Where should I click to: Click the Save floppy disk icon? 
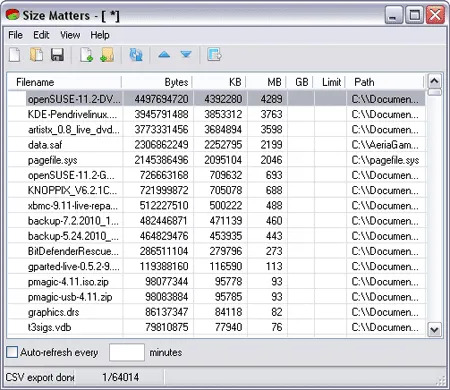point(57,55)
